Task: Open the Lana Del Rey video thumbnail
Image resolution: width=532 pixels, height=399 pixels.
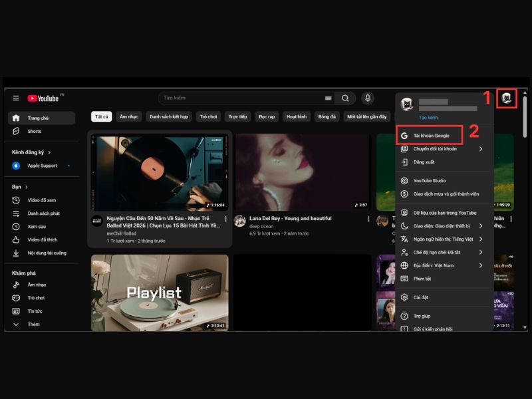Action: (302, 172)
